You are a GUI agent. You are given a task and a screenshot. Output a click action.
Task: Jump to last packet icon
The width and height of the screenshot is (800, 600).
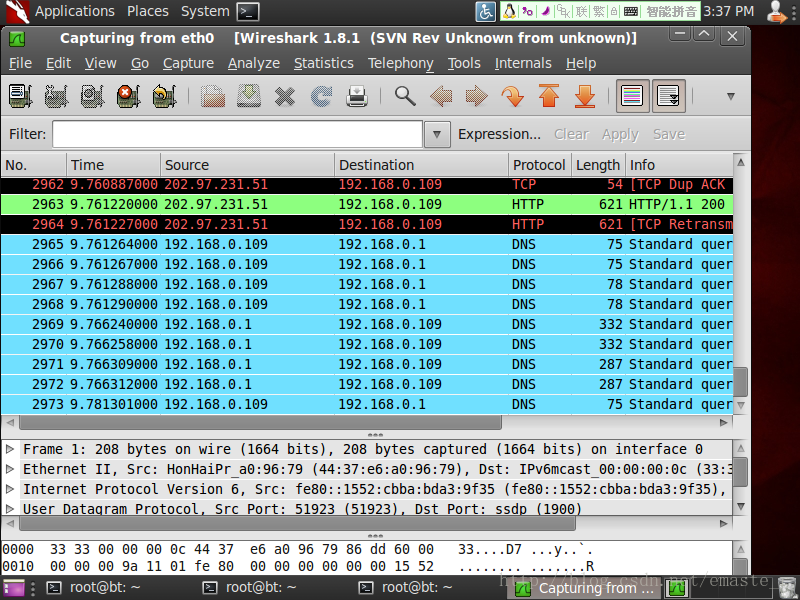click(x=585, y=96)
